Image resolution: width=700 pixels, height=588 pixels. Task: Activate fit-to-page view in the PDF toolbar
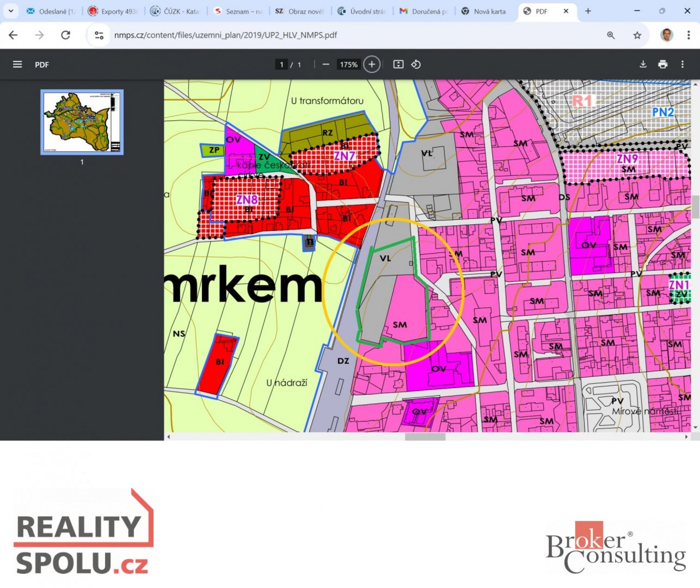(398, 64)
